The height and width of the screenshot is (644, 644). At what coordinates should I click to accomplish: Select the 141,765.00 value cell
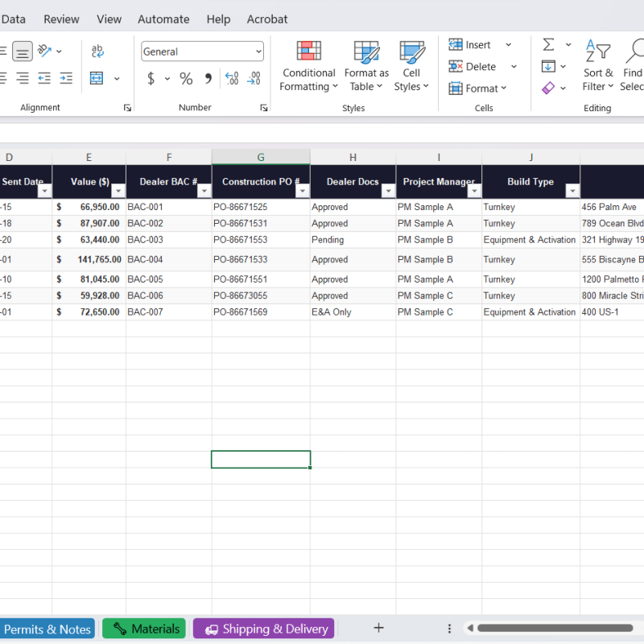click(x=89, y=259)
